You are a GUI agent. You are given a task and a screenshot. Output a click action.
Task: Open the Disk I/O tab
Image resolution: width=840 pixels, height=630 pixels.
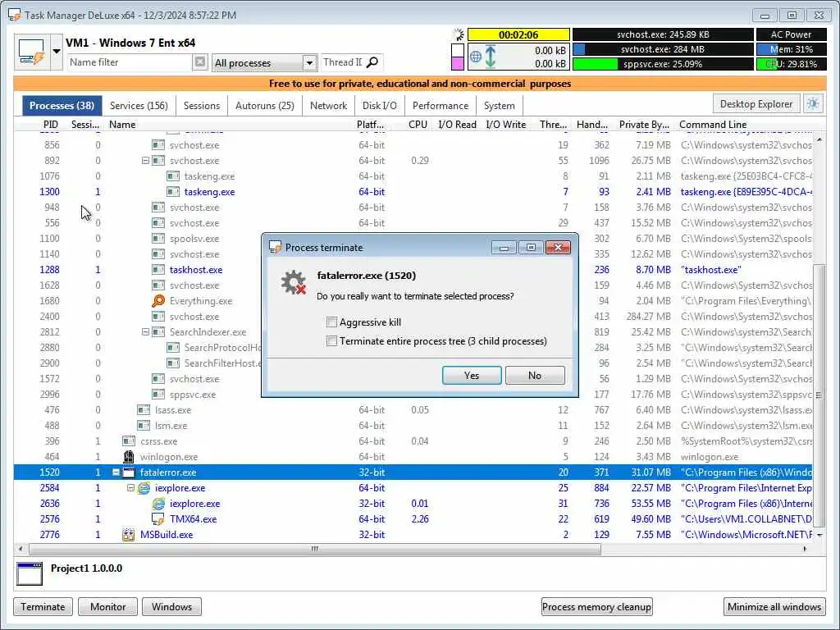(379, 106)
